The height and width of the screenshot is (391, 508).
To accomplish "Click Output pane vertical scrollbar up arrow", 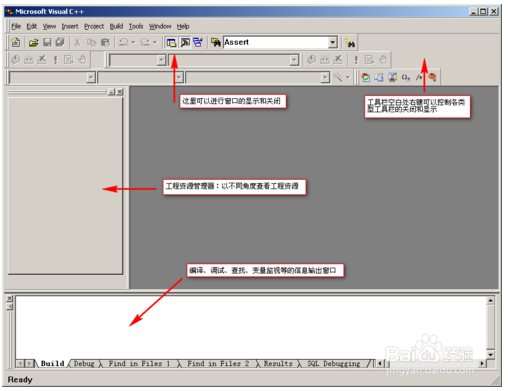I will pyautogui.click(x=490, y=301).
